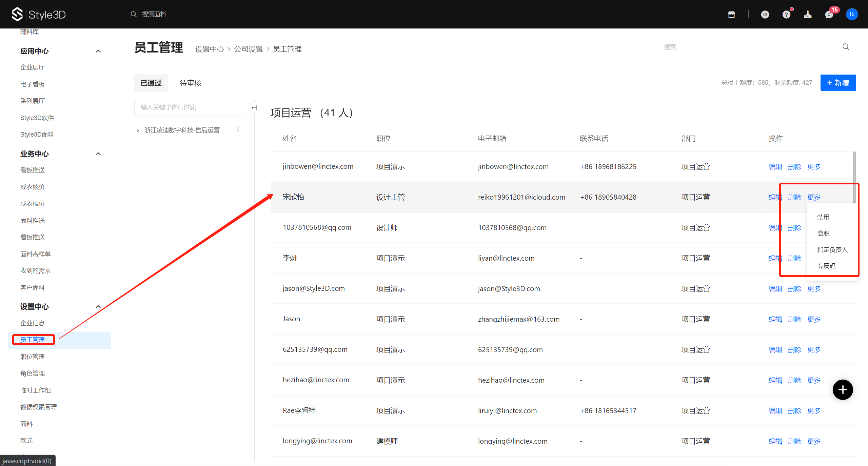Open the store icon in the top bar

point(731,14)
